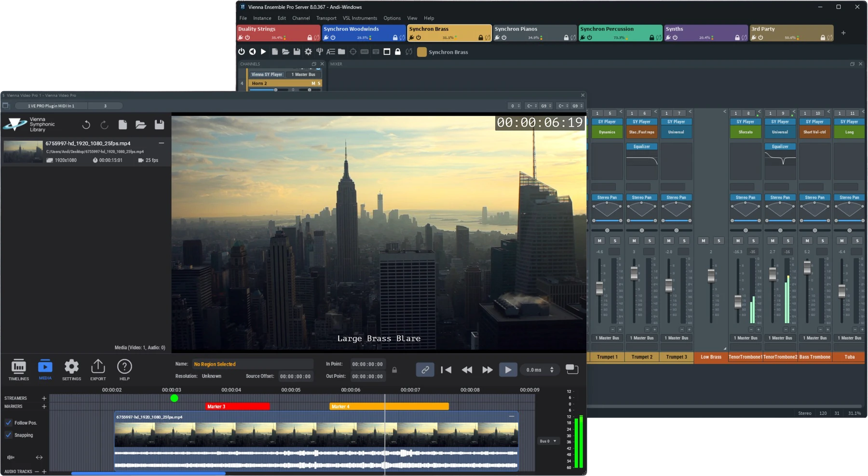The height and width of the screenshot is (476, 868).
Task: Play the video in Vienna Video Pro
Action: pyautogui.click(x=508, y=370)
